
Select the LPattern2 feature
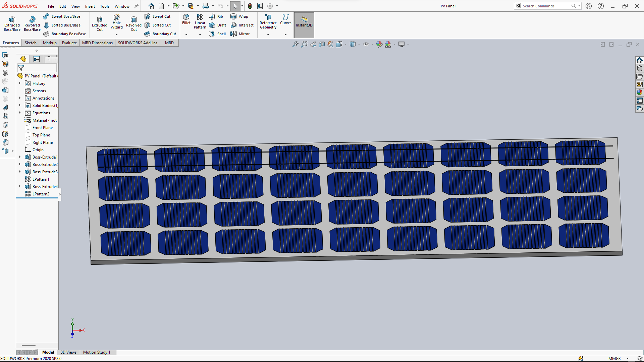(37, 194)
